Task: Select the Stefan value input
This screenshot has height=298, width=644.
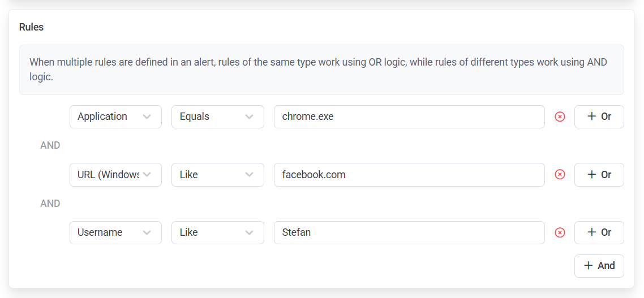Action: (x=409, y=232)
